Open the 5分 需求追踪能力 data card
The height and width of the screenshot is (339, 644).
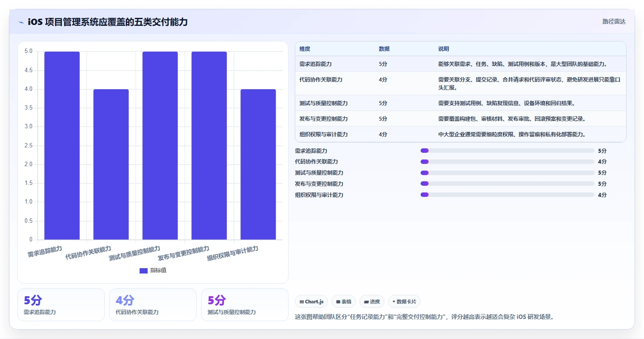pyautogui.click(x=61, y=305)
